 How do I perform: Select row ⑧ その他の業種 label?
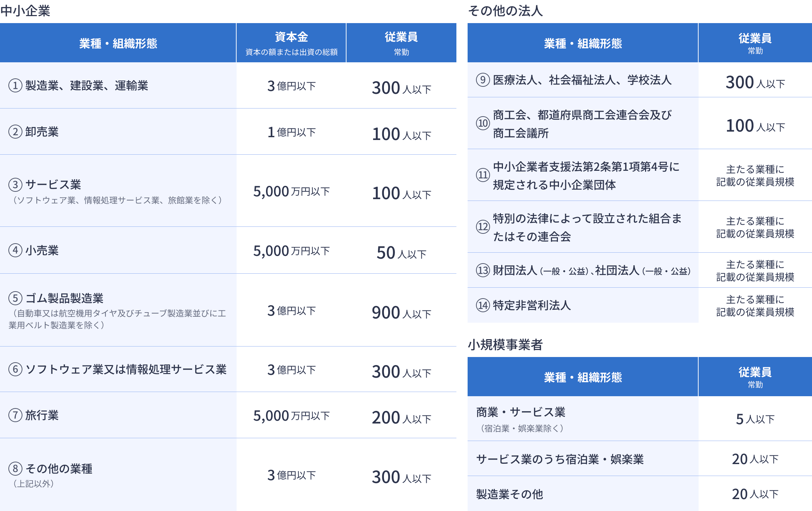(50, 468)
